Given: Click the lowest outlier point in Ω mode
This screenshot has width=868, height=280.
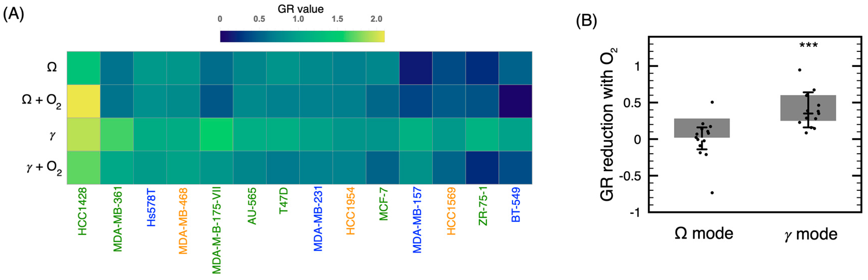Looking at the screenshot, I should tap(712, 193).
